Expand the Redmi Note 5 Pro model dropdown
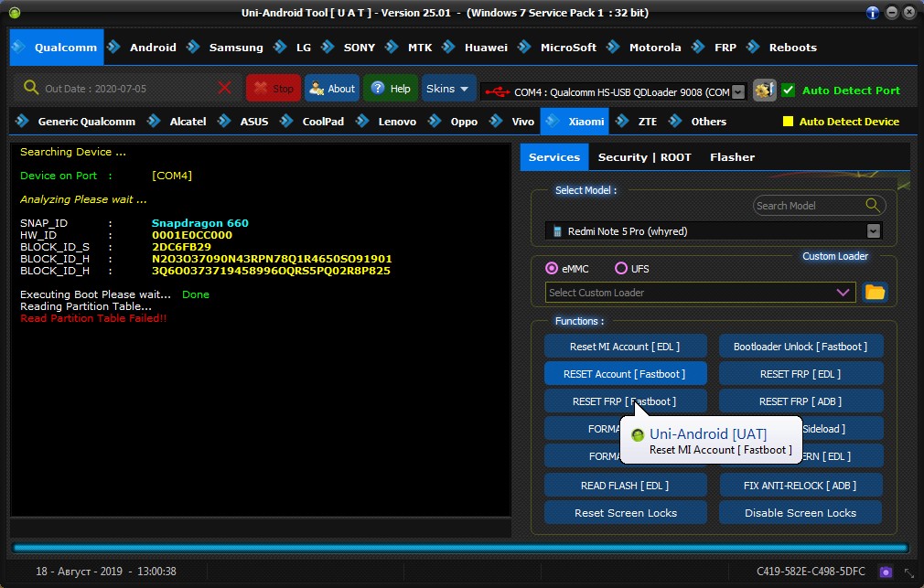Screen dimensions: 924x588 874,231
